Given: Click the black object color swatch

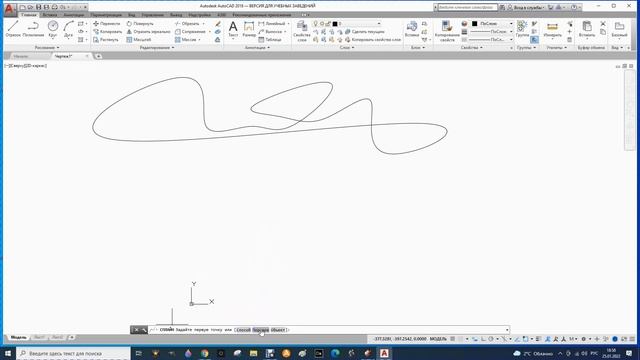Looking at the screenshot, I should 474,24.
